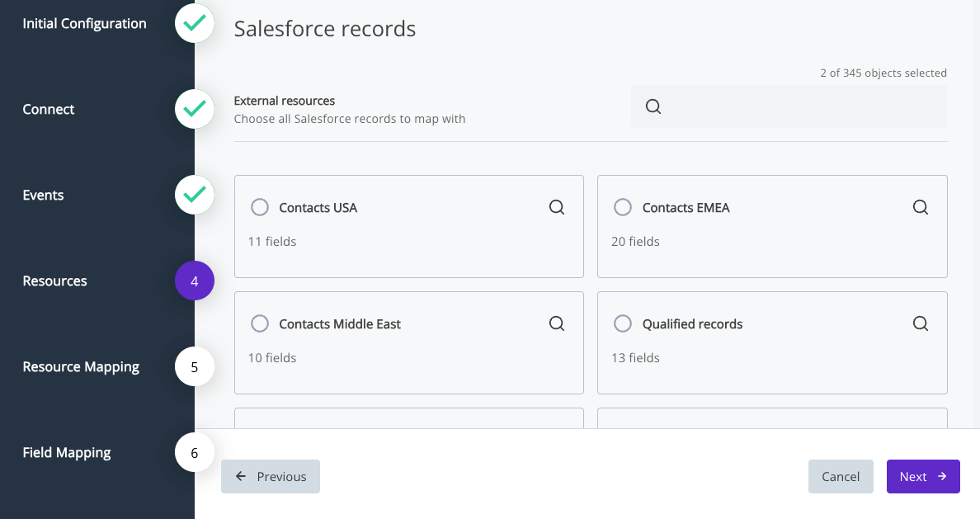Image resolution: width=980 pixels, height=519 pixels.
Task: Open Resources step in sidebar
Action: [x=54, y=281]
